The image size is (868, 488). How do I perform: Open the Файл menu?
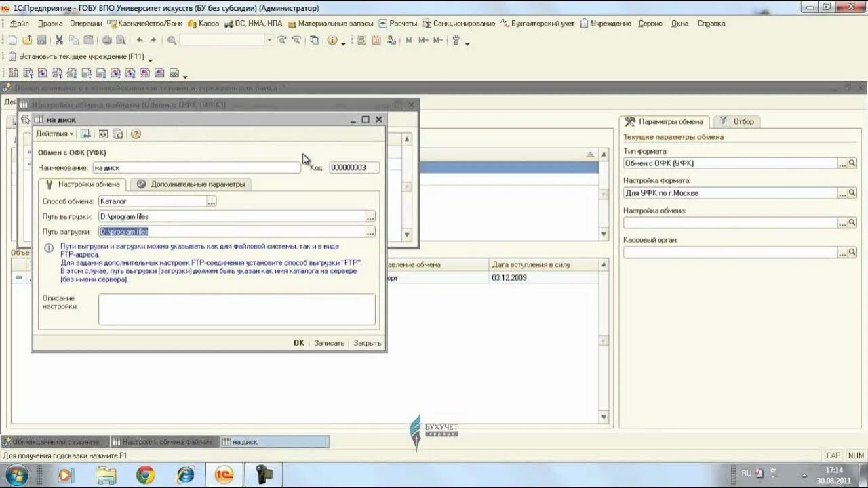tap(20, 23)
